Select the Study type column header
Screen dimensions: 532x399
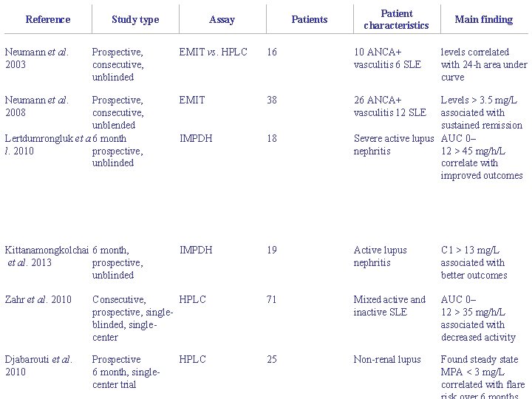click(x=134, y=20)
